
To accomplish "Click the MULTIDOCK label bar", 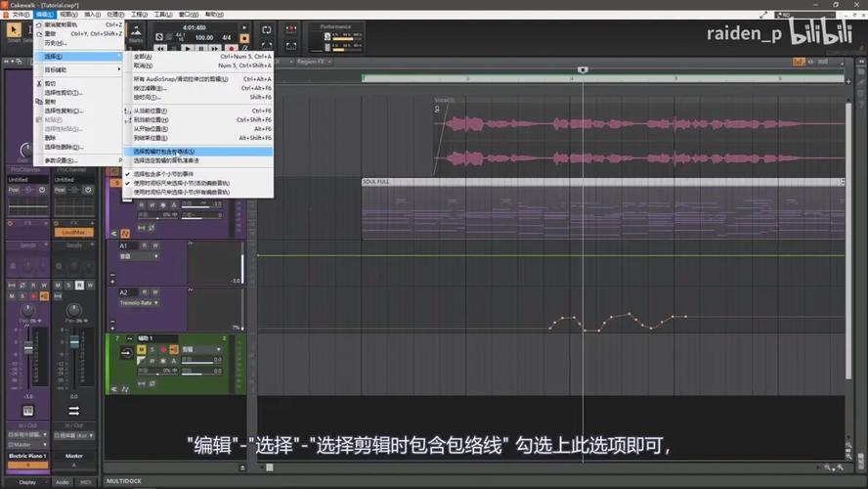I will click(x=123, y=481).
